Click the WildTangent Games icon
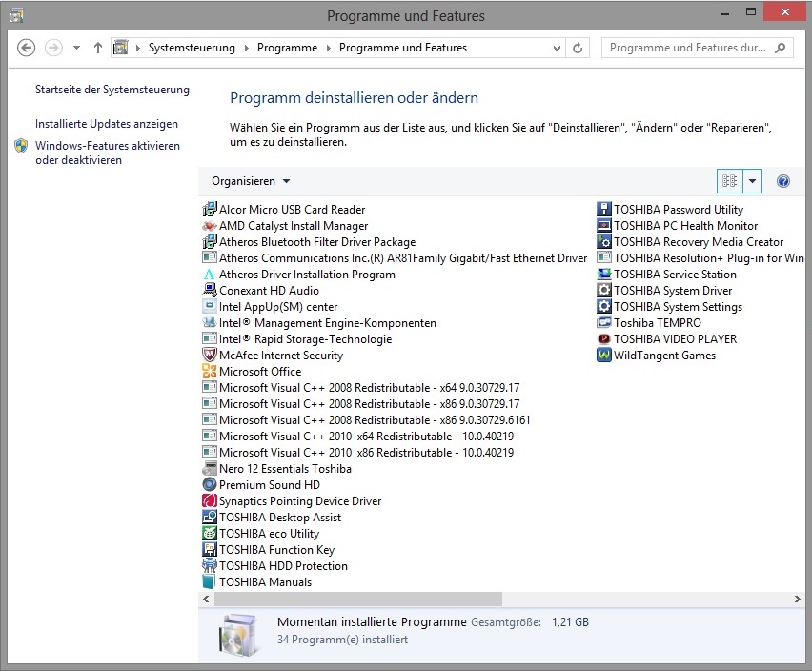Viewport: 812px width, 671px height. pos(604,356)
